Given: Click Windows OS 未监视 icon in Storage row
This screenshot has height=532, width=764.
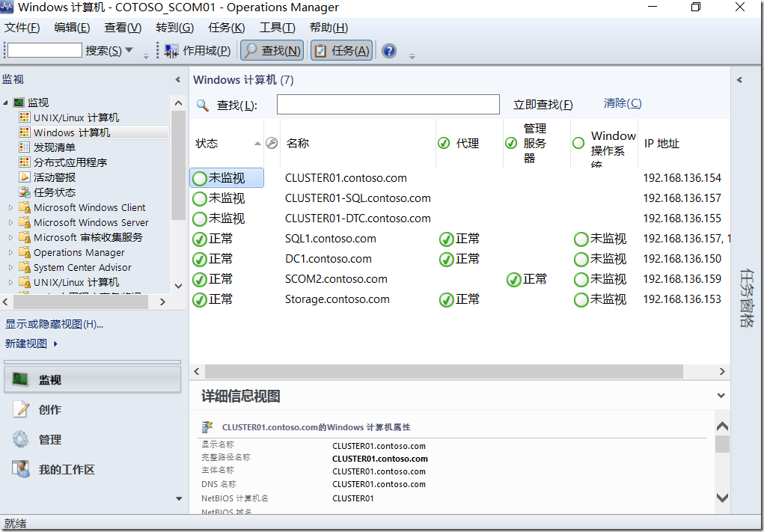Looking at the screenshot, I should pos(581,299).
